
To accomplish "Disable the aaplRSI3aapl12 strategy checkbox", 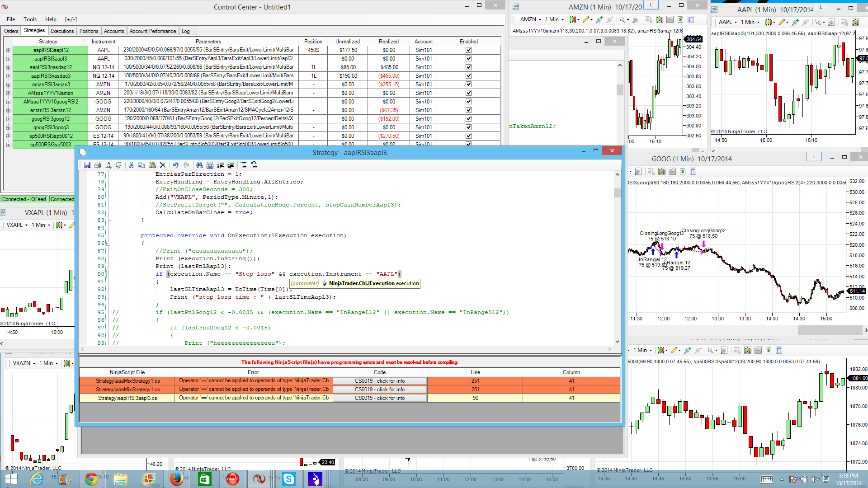I will click(468, 50).
